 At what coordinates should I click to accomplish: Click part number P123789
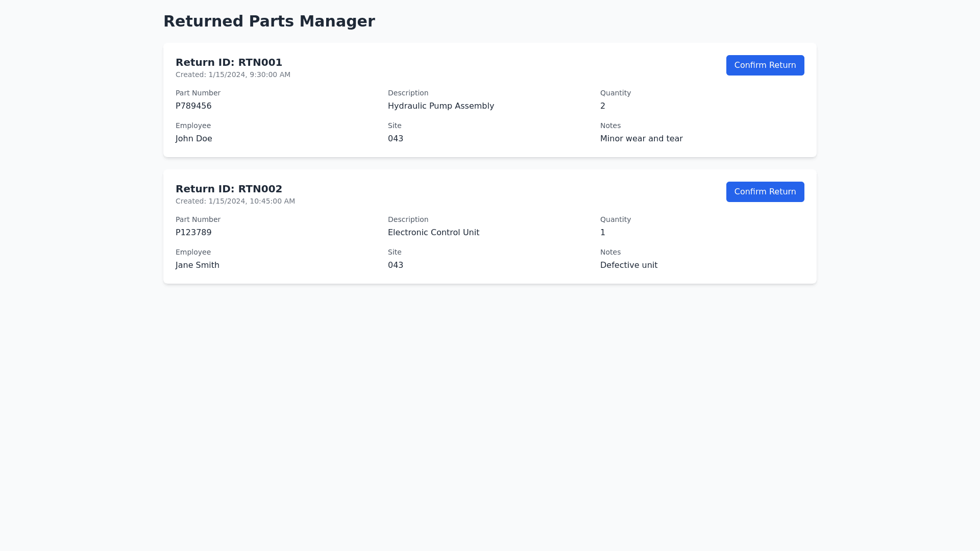coord(193,233)
